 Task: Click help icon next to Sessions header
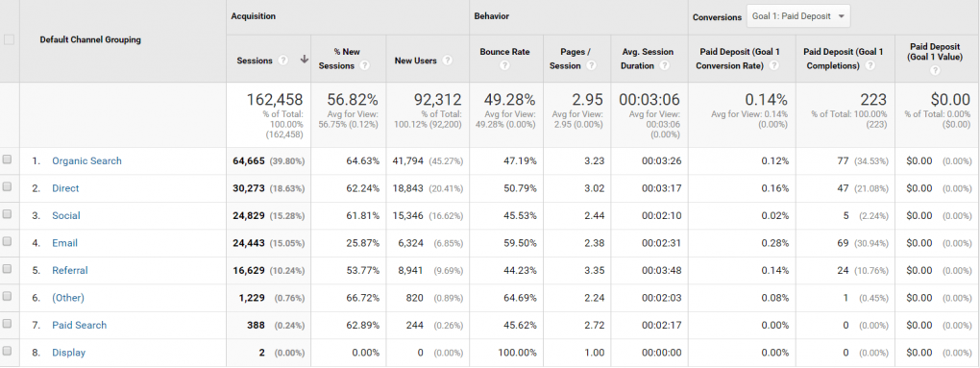click(x=283, y=61)
